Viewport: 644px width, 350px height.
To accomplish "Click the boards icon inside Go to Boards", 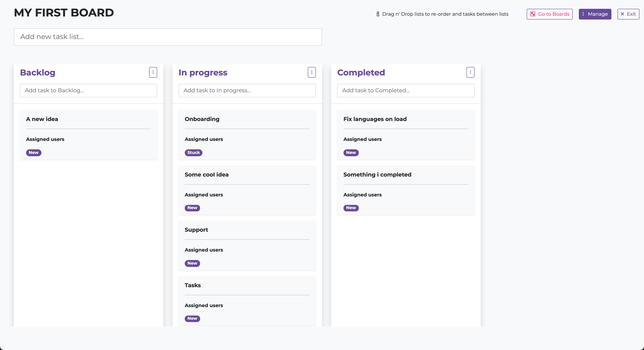I will 533,14.
